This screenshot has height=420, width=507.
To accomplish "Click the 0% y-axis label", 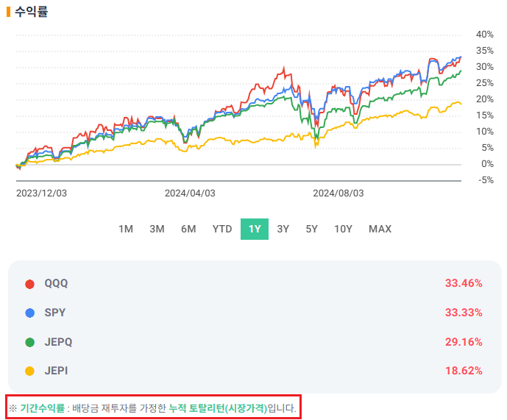I will (x=487, y=164).
